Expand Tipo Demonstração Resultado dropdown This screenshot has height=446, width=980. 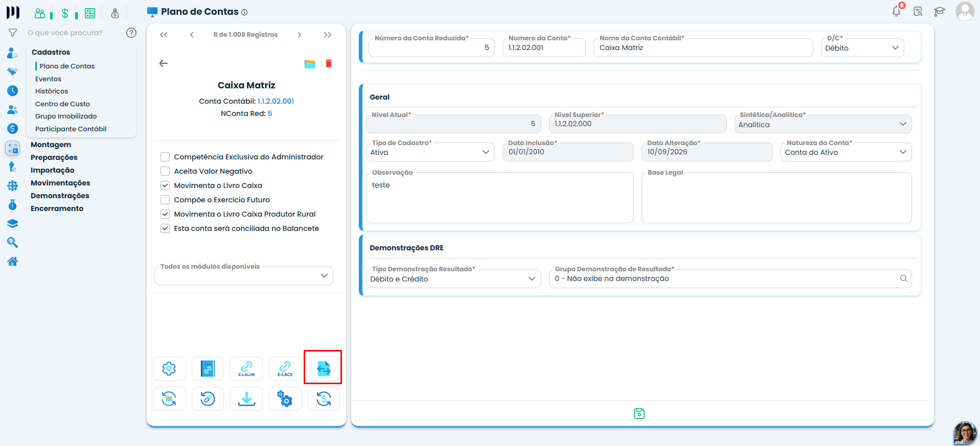(x=454, y=279)
